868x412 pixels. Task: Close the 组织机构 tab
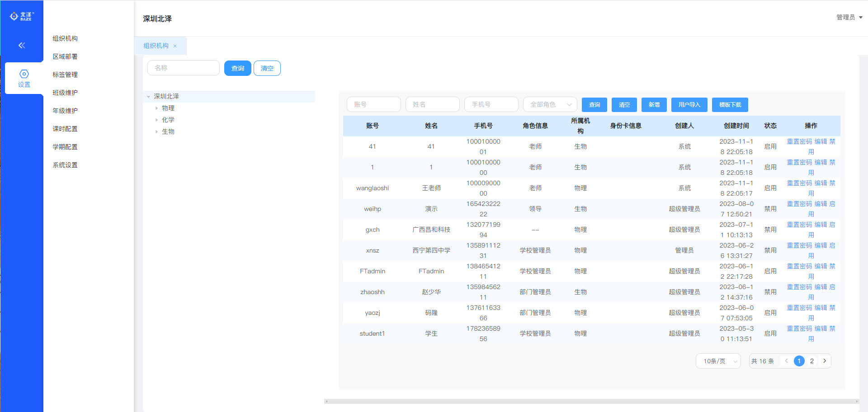[175, 46]
